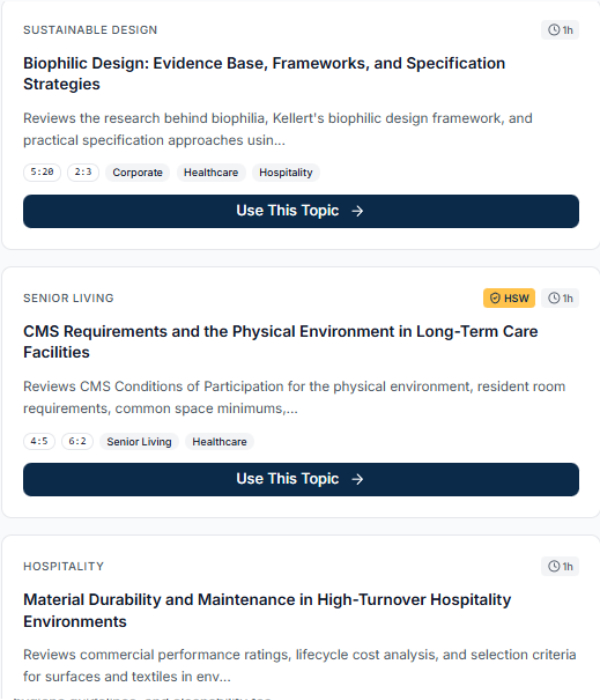This screenshot has height=700, width=600.
Task: Select the Corporate tag on Biophilic card
Action: pos(137,173)
